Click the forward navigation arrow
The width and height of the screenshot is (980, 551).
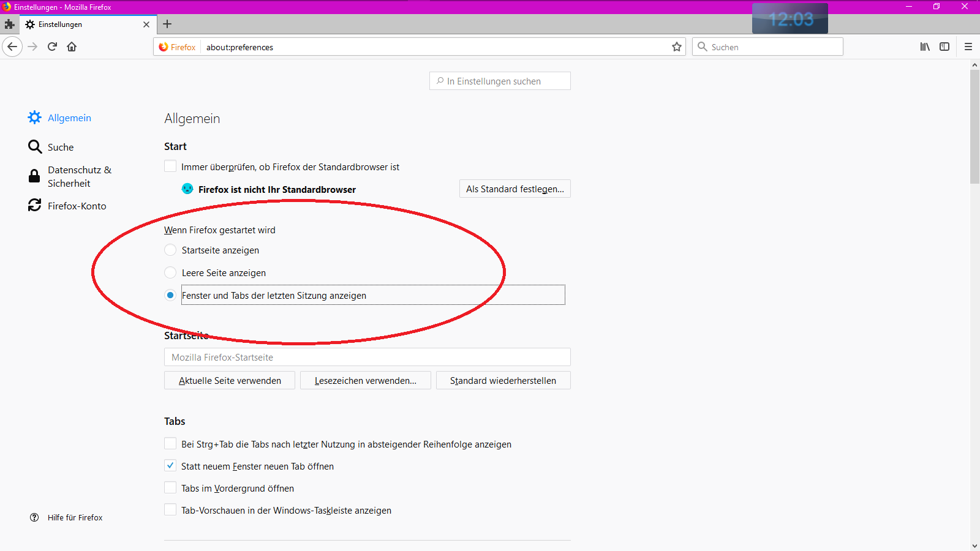pos(33,47)
